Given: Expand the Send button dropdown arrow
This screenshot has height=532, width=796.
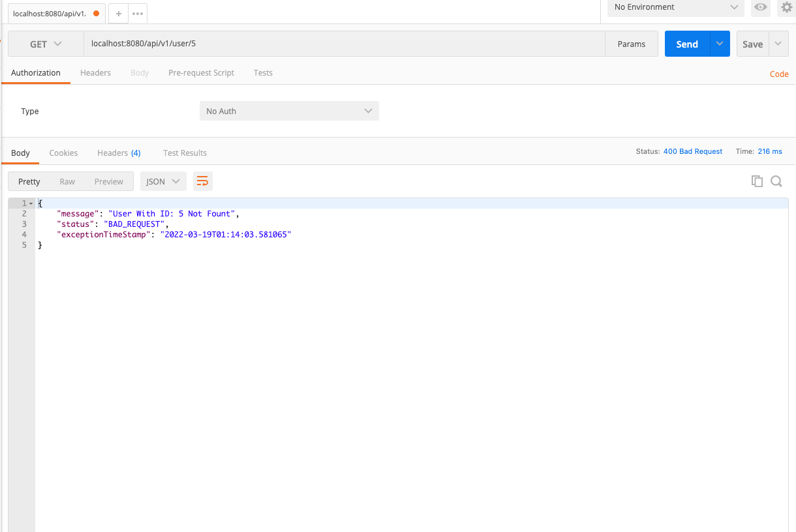Looking at the screenshot, I should 720,44.
